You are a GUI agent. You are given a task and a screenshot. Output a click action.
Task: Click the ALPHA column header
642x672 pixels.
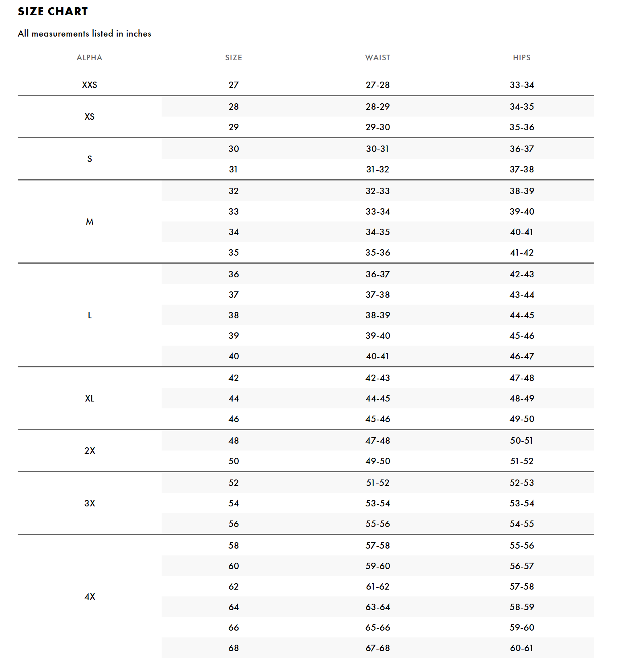[89, 58]
